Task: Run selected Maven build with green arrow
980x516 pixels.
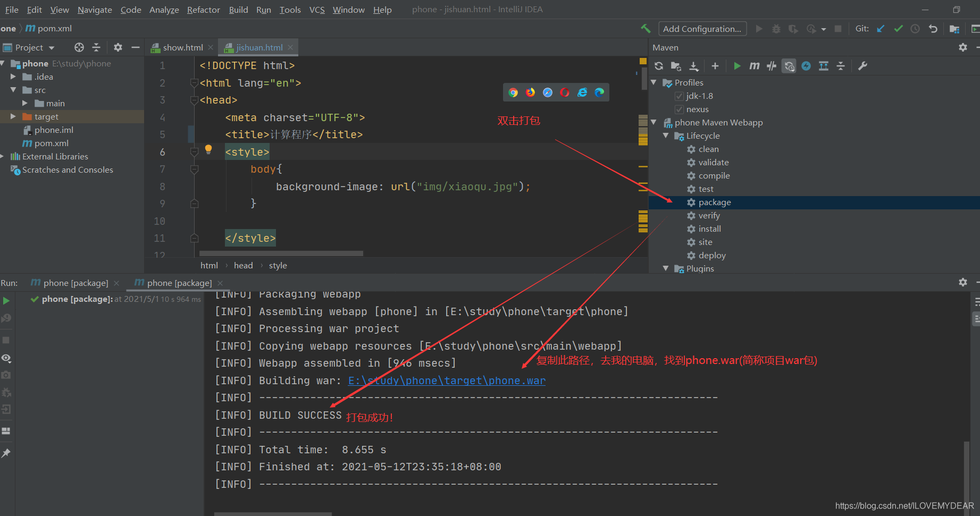Action: pos(737,66)
